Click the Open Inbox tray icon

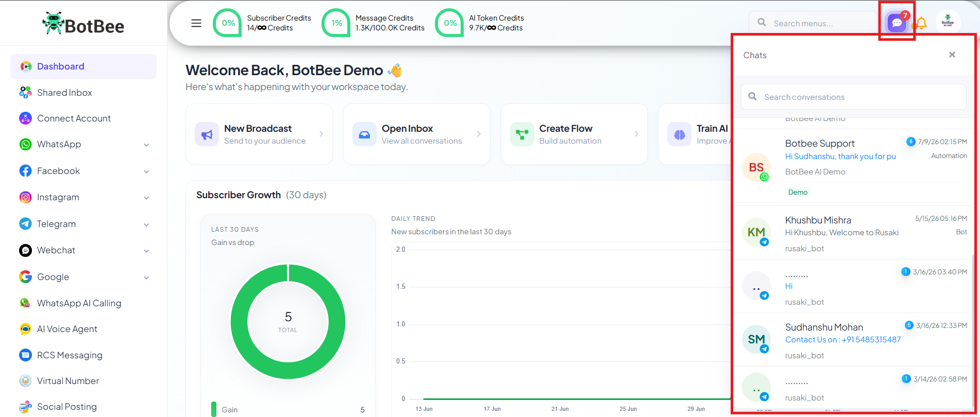pyautogui.click(x=364, y=134)
